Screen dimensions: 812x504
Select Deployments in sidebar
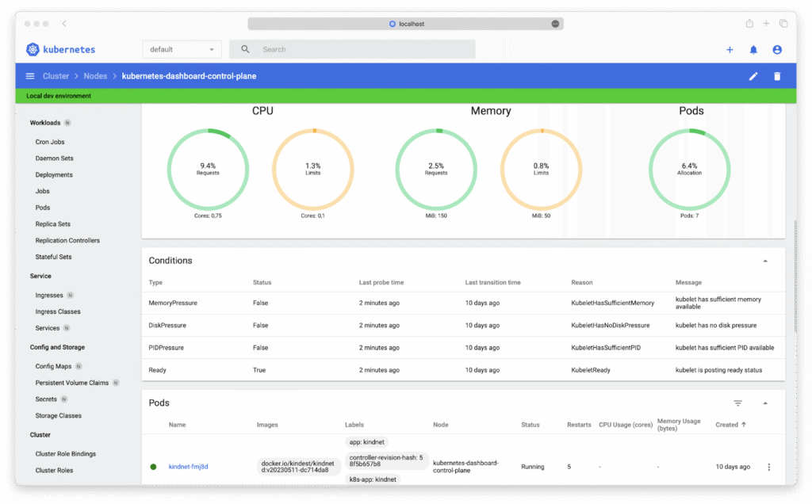click(54, 175)
